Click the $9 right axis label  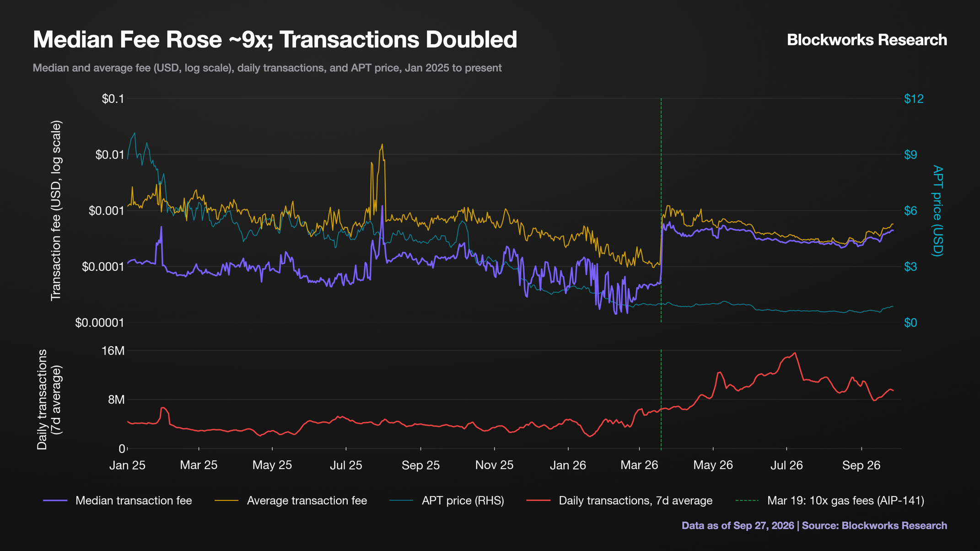(910, 155)
